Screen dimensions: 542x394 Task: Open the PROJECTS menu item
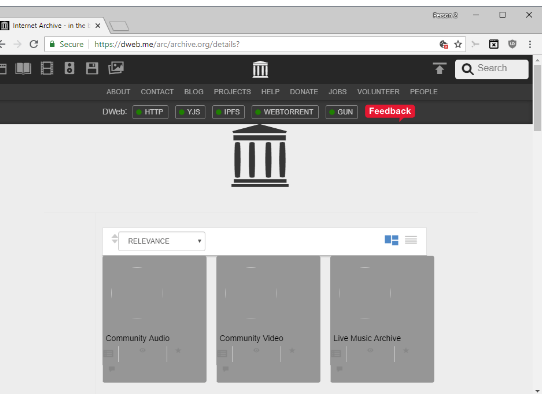pos(232,92)
